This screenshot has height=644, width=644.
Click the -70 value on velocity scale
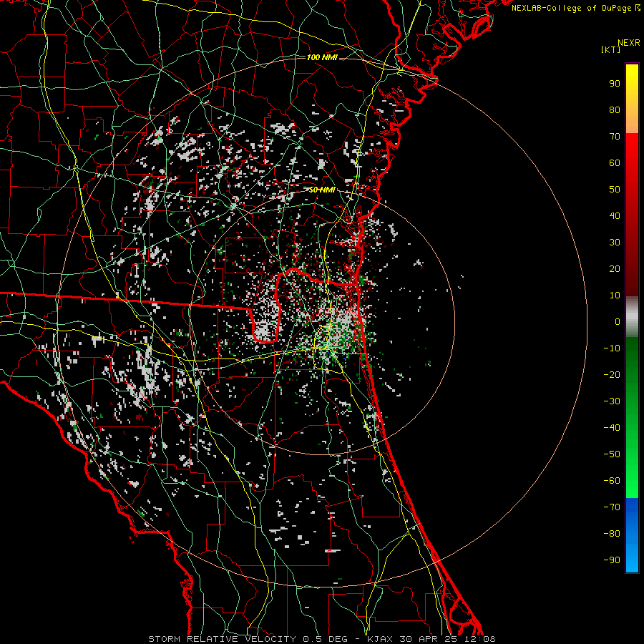[612, 507]
